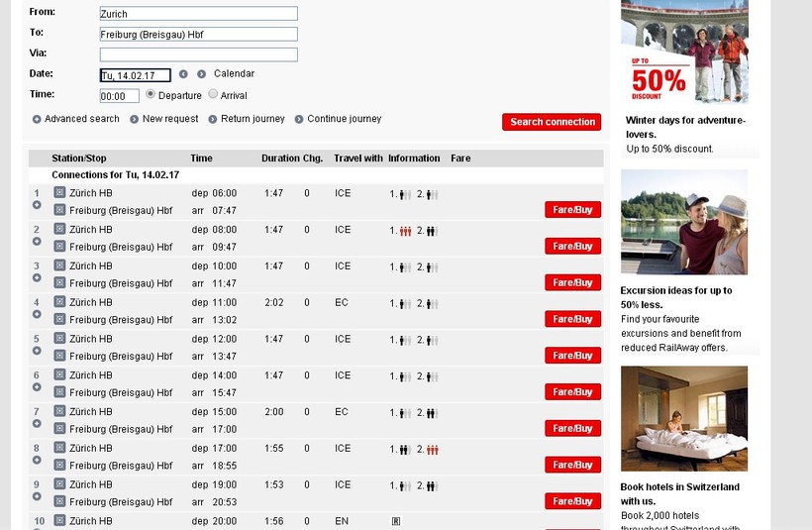Click Fare/Buy for the 14:00 connection

coord(572,391)
